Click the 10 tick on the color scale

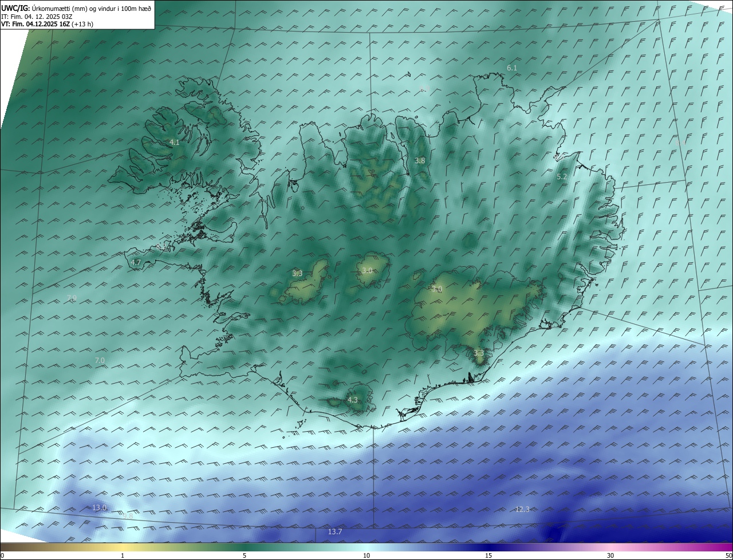pos(366,555)
